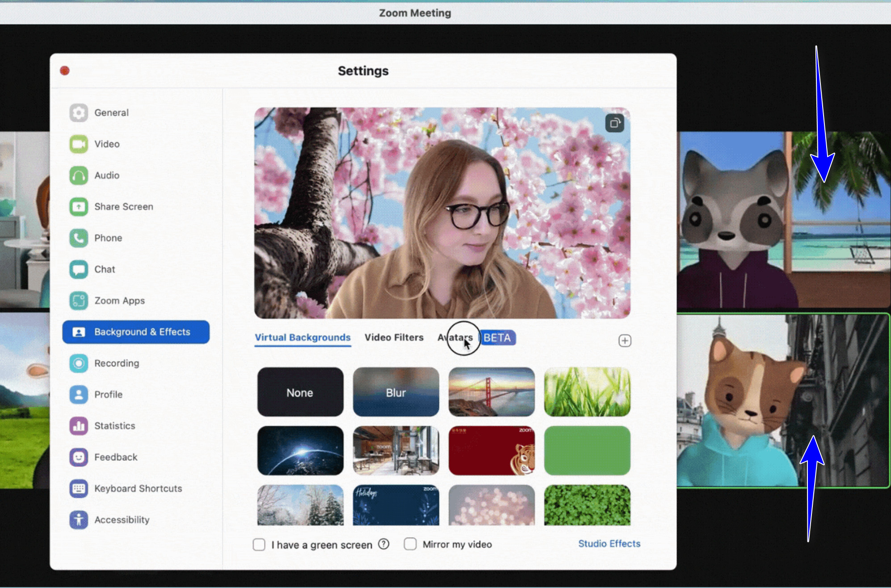Click the BETA badge next to Avatars

[497, 338]
